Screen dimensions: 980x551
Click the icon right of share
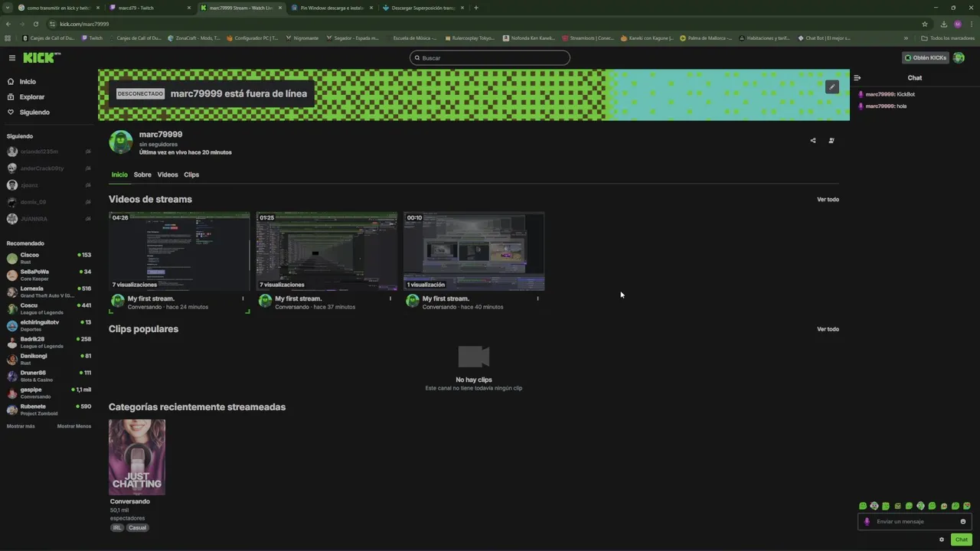click(x=831, y=140)
